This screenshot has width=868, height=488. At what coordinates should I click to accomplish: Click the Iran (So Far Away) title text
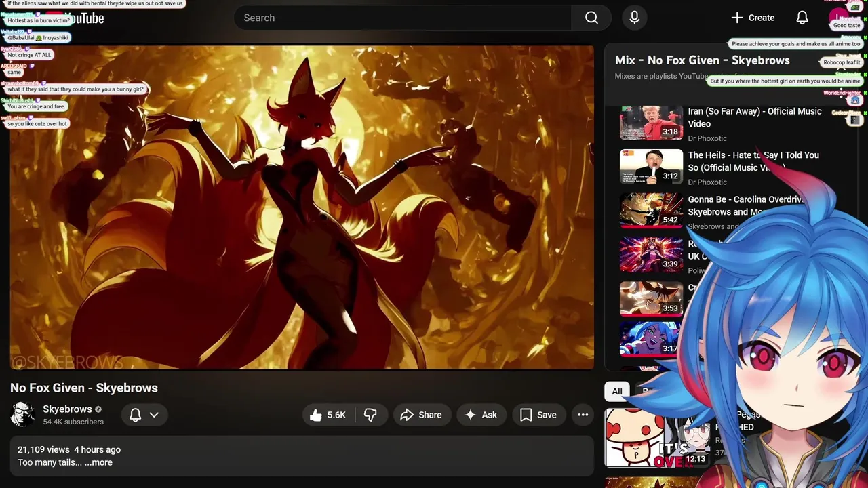[x=755, y=117]
